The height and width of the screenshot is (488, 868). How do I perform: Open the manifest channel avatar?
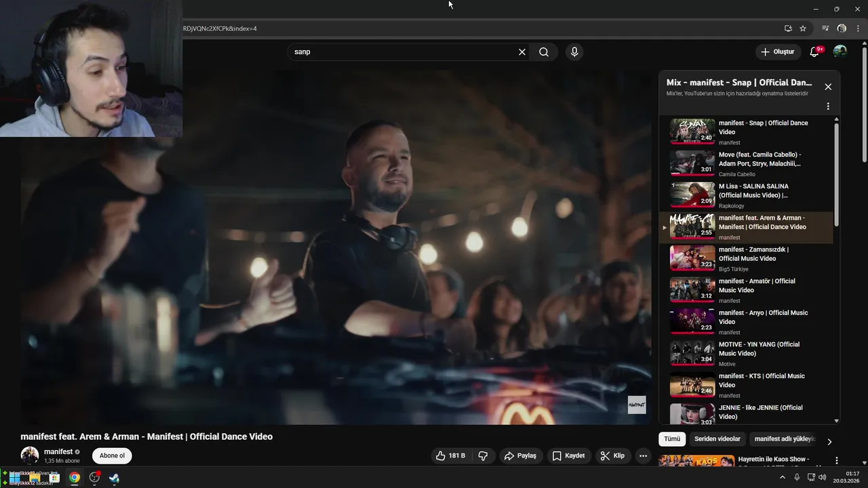pyautogui.click(x=30, y=455)
